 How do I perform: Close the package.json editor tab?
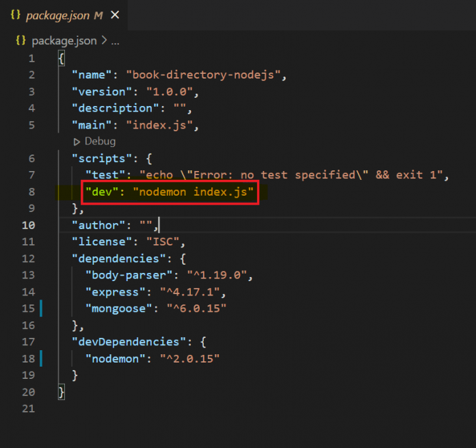[x=115, y=15]
